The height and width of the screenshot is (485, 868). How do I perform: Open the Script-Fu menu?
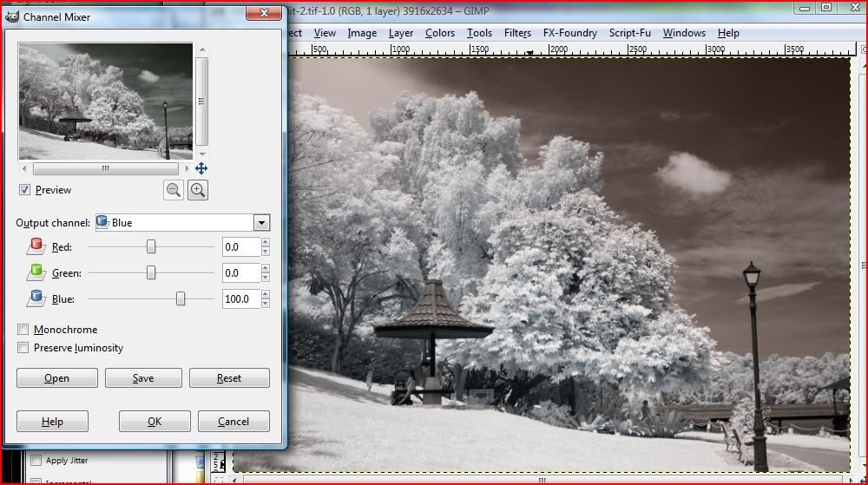pyautogui.click(x=630, y=33)
